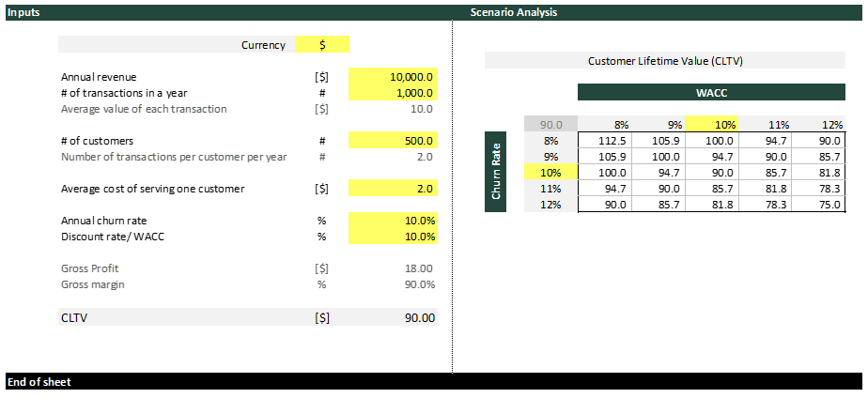
Task: Click the Annual churn rate 10.0% cell
Action: (393, 221)
